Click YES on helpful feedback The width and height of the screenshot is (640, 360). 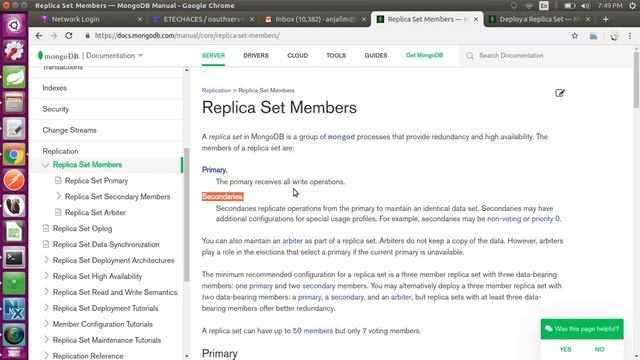click(x=565, y=349)
